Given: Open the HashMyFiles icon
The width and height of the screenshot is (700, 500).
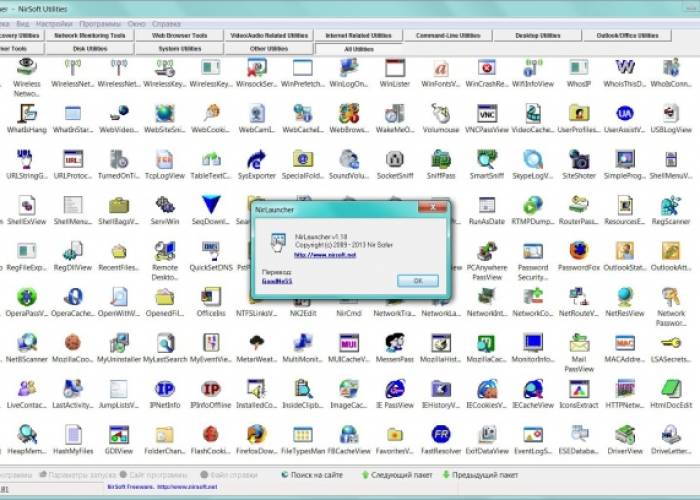Looking at the screenshot, I should click(73, 435).
